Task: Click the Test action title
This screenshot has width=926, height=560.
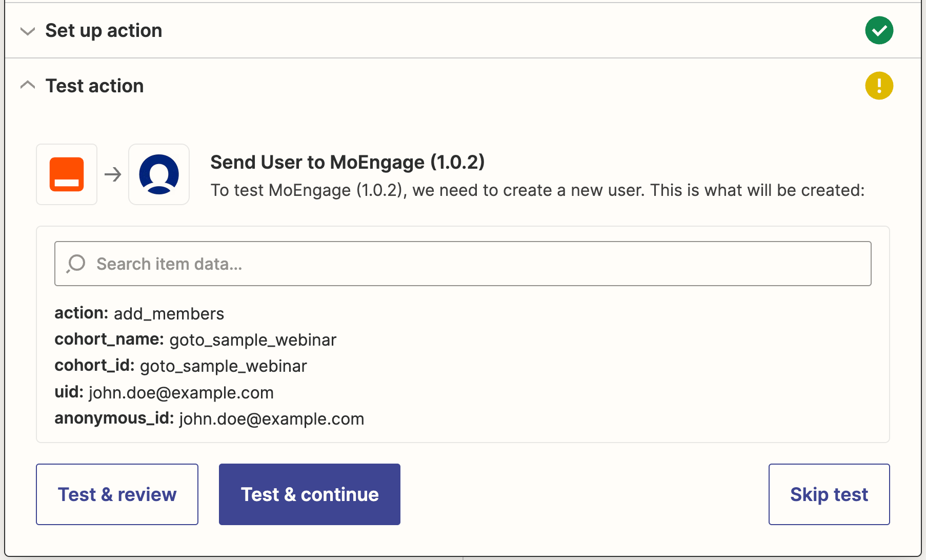Action: (94, 86)
